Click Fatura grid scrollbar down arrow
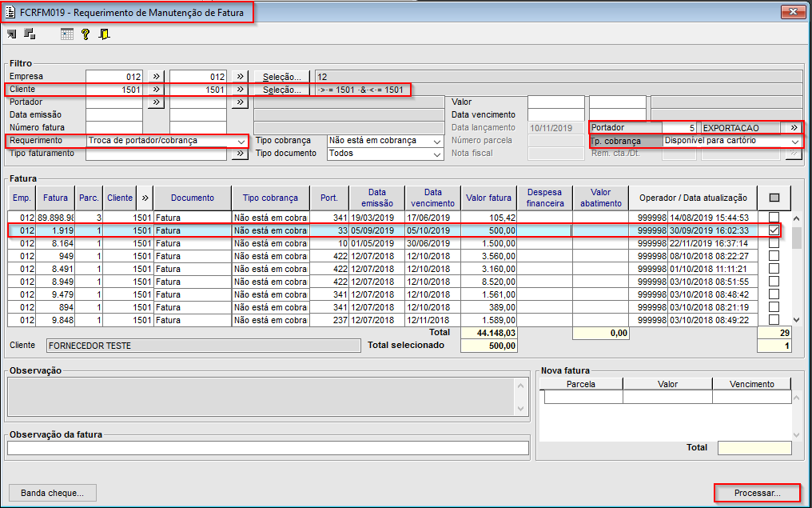Viewport: 812px width, 508px height. [x=796, y=320]
